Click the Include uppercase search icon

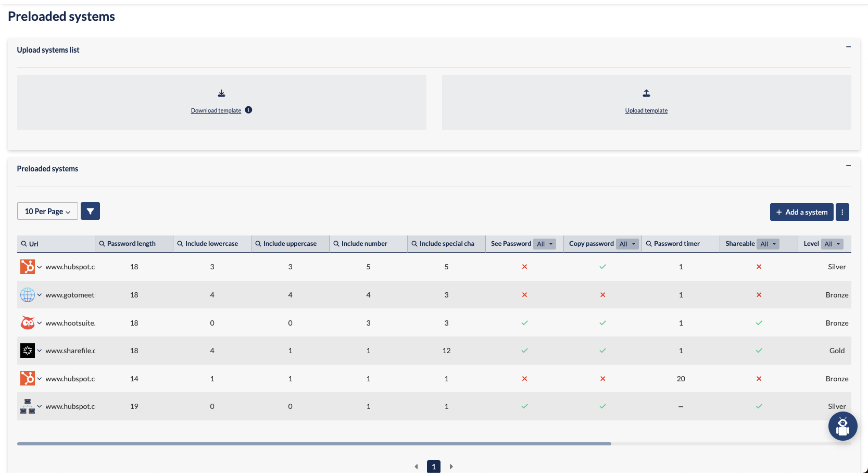[258, 244]
